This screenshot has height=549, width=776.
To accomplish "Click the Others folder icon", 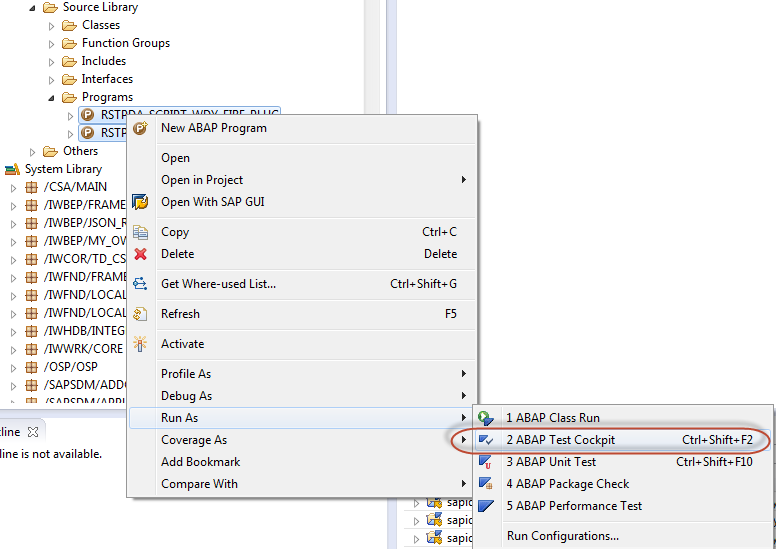I will pos(50,151).
